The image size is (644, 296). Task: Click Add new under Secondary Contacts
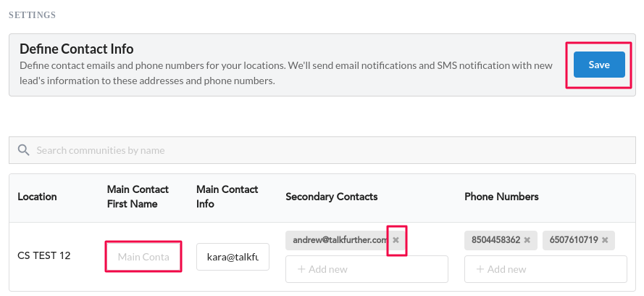367,269
